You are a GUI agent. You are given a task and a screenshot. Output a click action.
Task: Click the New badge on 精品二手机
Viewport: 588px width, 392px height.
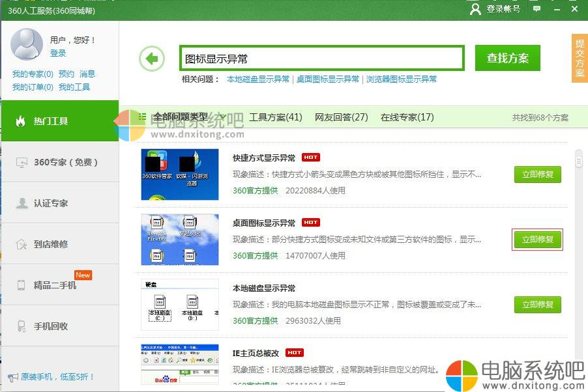pyautogui.click(x=83, y=275)
